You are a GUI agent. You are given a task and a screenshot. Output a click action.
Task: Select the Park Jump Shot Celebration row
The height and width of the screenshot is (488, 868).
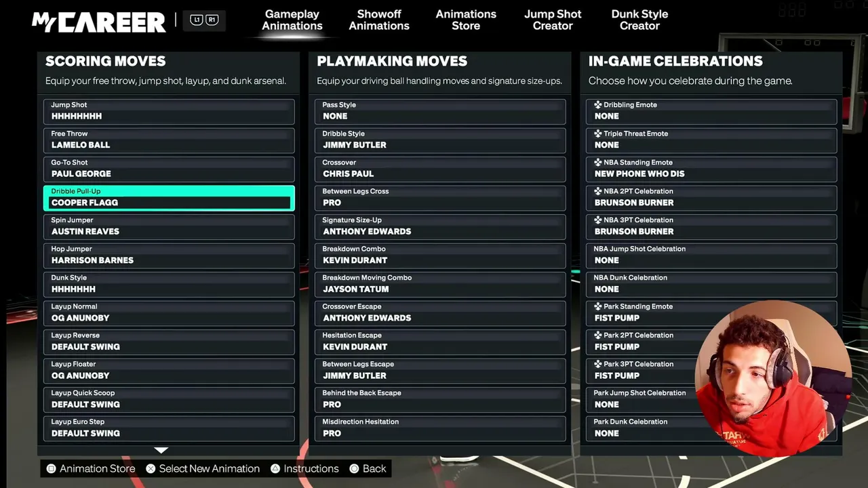click(x=711, y=400)
